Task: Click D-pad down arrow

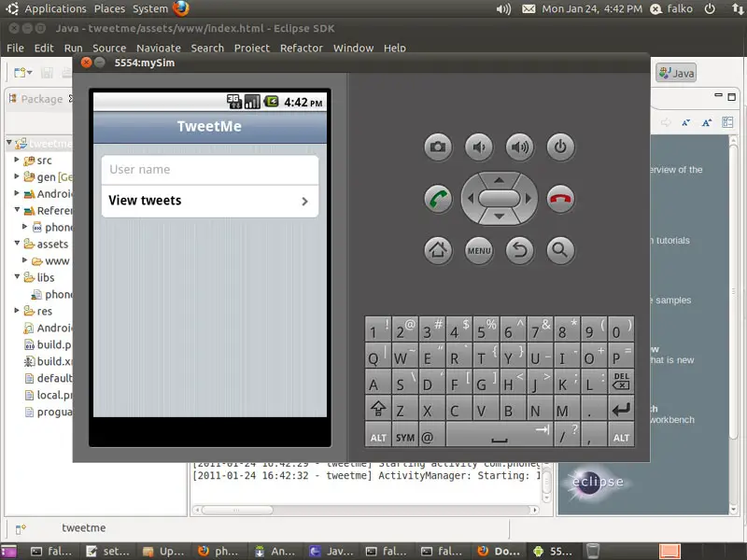Action: [x=499, y=217]
